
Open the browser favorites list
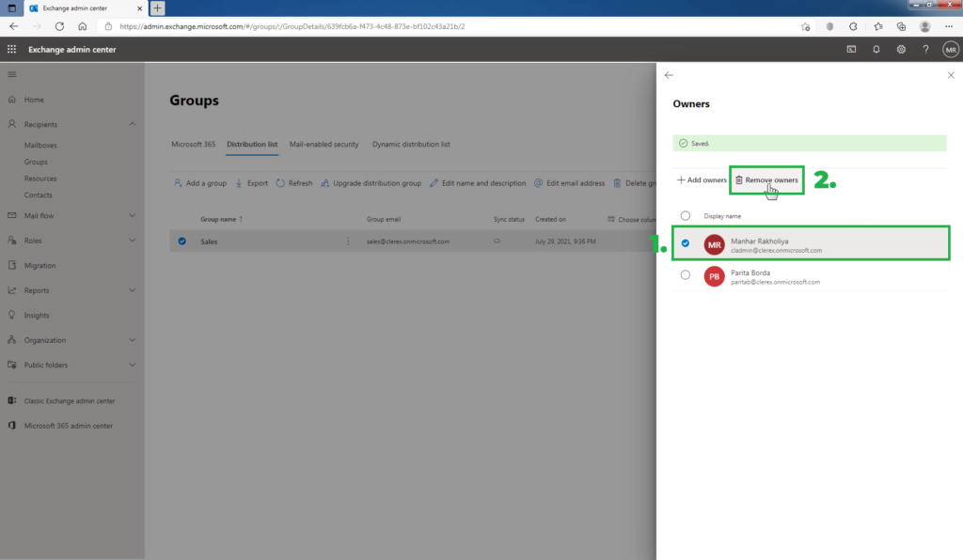pos(878,26)
